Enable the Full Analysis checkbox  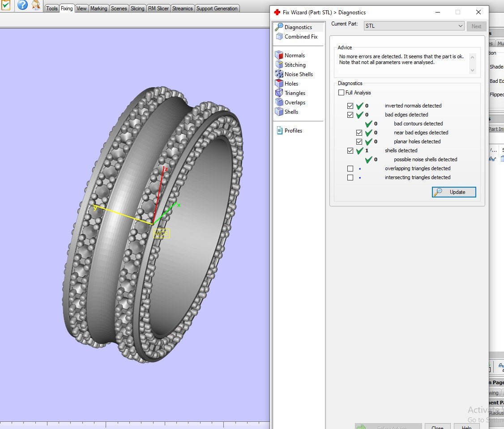[342, 93]
